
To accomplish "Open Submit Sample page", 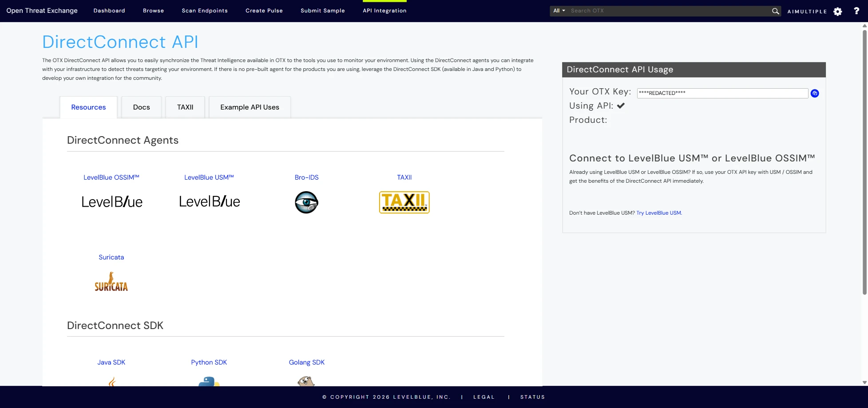I will coord(323,11).
